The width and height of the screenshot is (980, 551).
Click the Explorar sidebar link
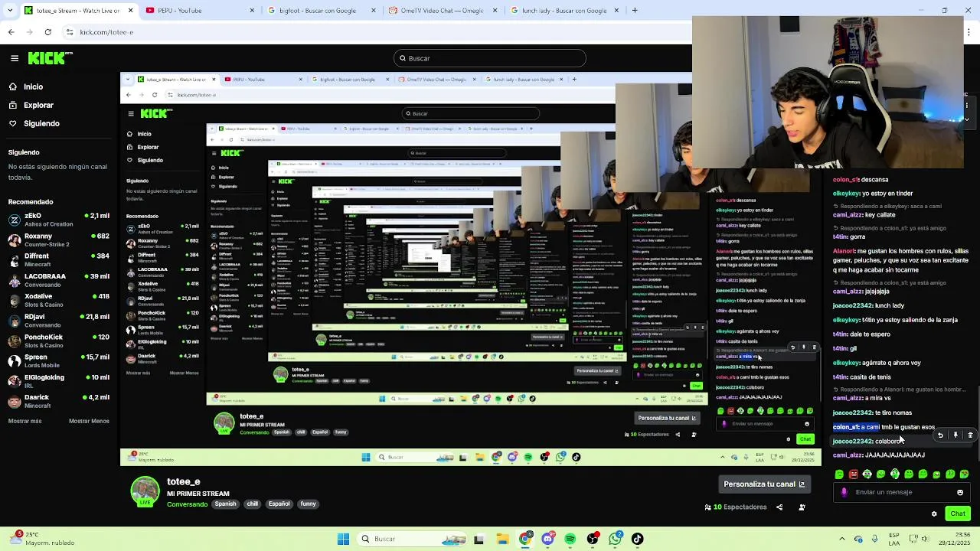coord(38,105)
